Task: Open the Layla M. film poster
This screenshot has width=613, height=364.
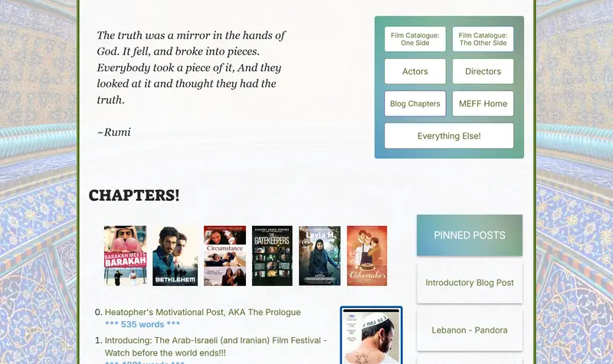Action: (x=320, y=256)
